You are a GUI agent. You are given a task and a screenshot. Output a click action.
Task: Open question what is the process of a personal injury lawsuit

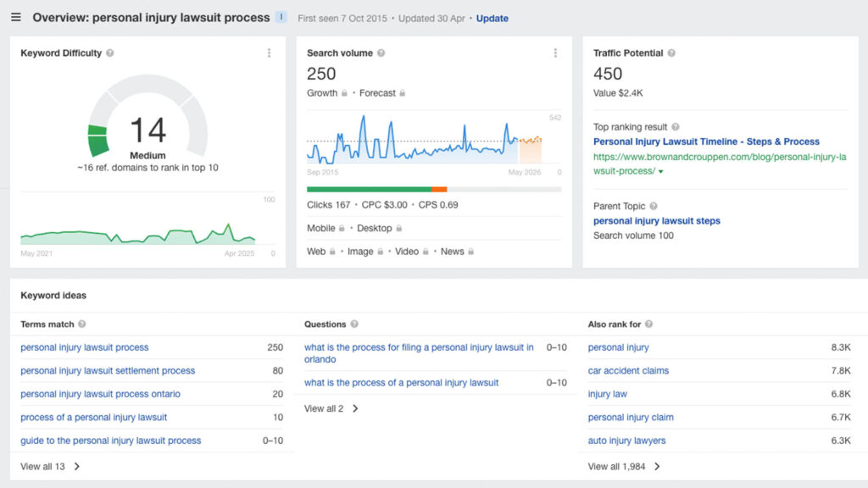(401, 382)
